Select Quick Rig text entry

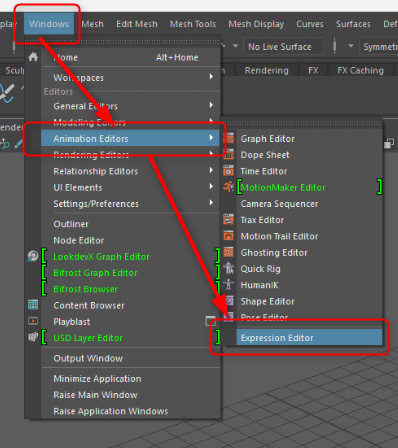[x=261, y=269]
